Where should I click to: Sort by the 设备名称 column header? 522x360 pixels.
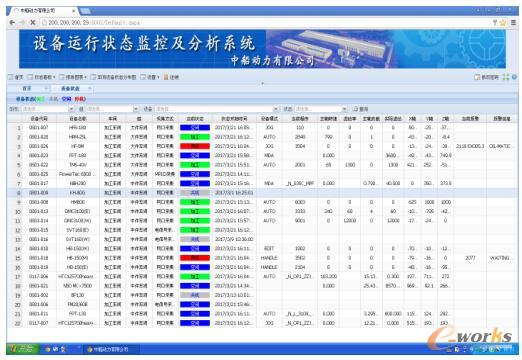[78, 119]
